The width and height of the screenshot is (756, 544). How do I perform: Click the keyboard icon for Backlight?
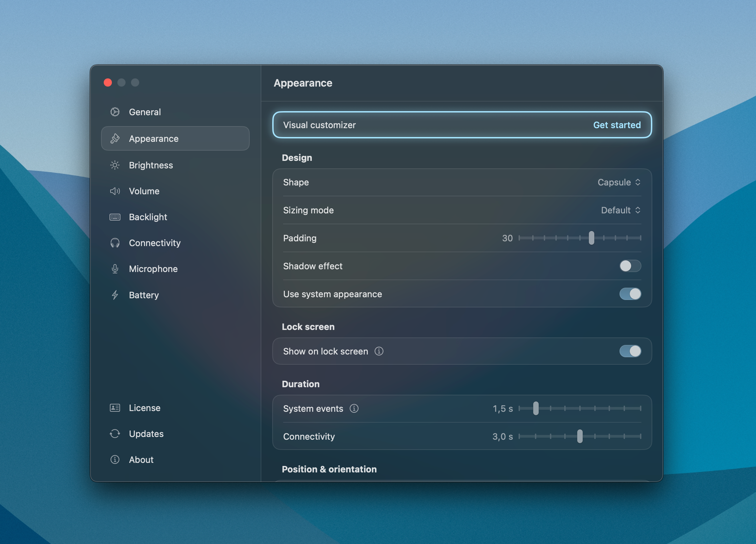(x=115, y=217)
